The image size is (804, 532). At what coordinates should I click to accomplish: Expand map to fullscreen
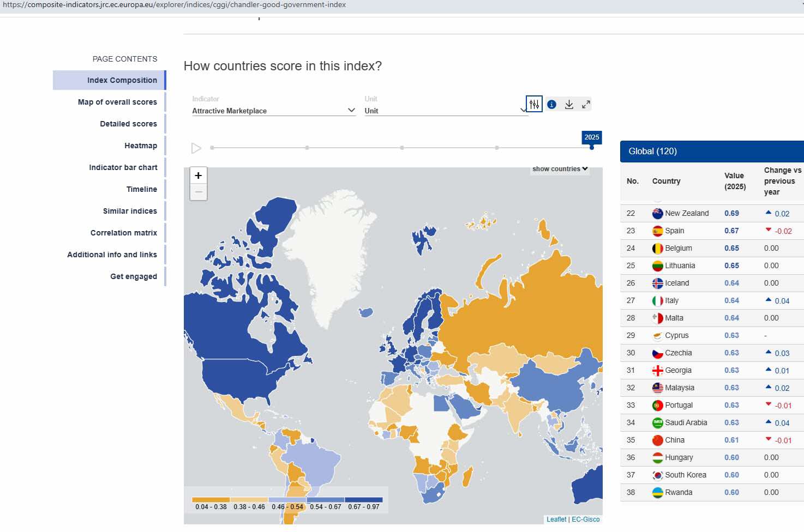[586, 105]
